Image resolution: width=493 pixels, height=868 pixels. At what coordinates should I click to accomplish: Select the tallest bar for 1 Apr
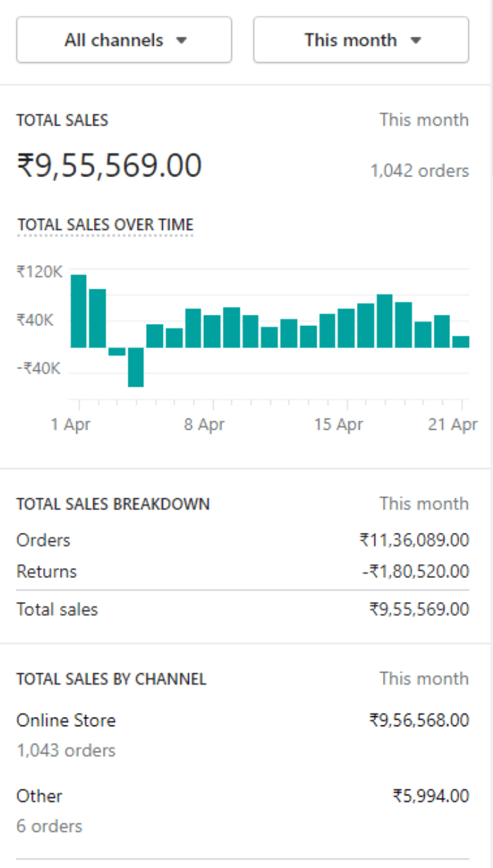point(78,311)
